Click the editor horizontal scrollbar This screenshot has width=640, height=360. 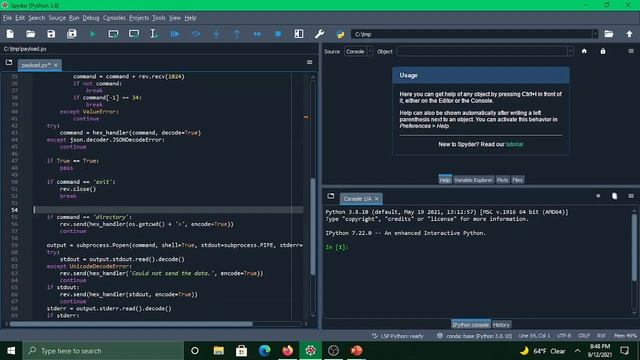[x=131, y=324]
